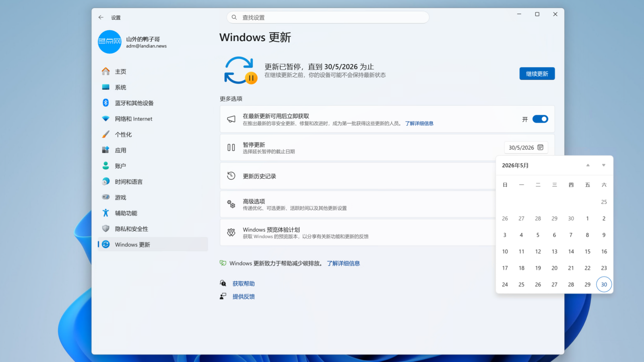Image resolution: width=644 pixels, height=362 pixels.
Task: Click the back arrow beside the Settings title
Action: (101, 17)
